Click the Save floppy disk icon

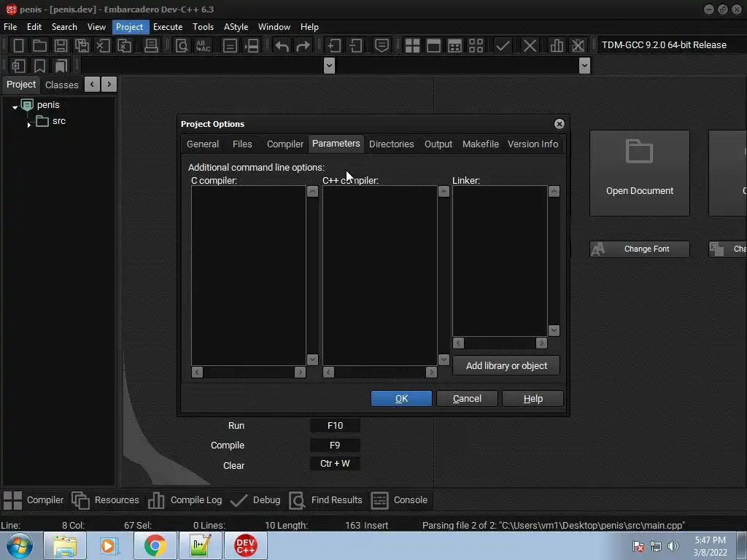point(61,46)
